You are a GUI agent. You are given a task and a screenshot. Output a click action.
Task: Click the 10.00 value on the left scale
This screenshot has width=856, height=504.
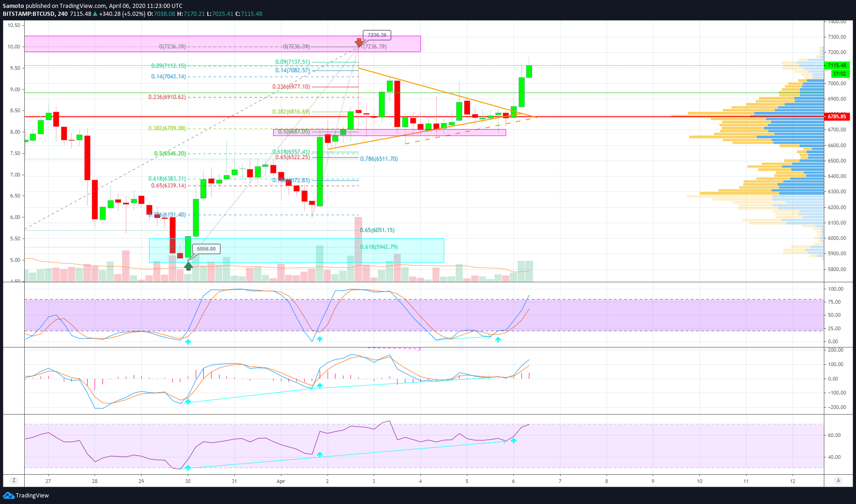pyautogui.click(x=14, y=47)
